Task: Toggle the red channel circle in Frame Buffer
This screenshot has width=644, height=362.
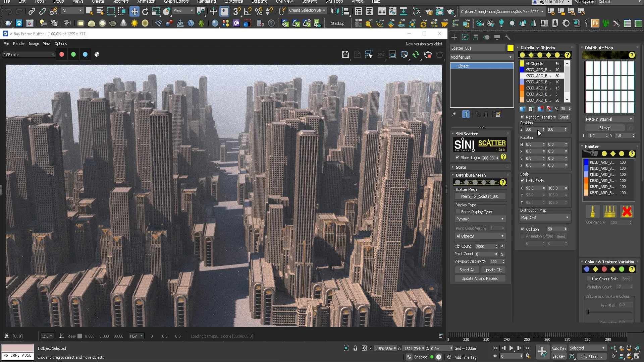Action: (62, 54)
